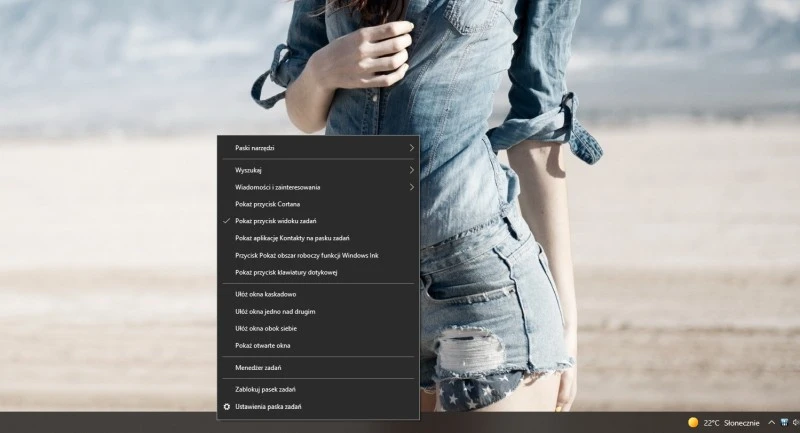
Task: Expand the Paski narzędzi submenu arrow
Action: point(411,148)
